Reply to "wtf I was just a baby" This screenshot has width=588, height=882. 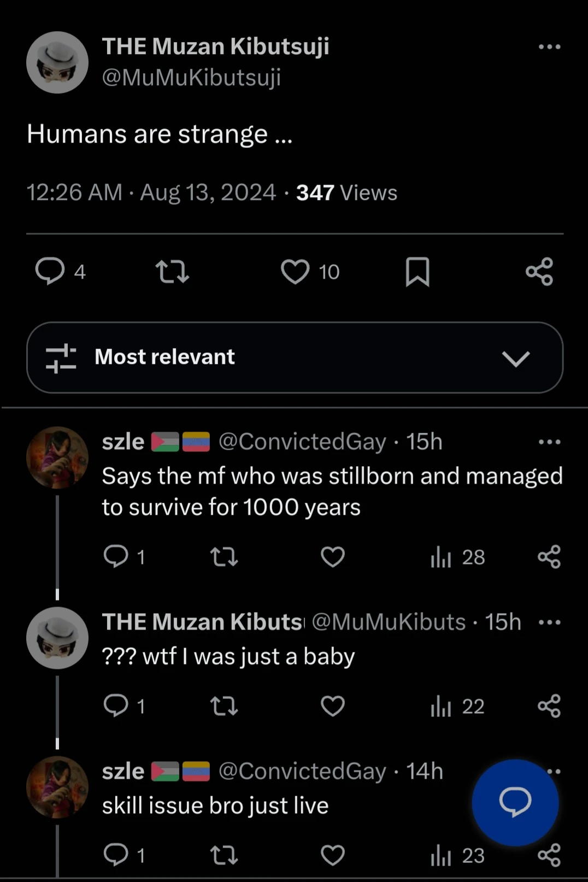[x=116, y=706]
